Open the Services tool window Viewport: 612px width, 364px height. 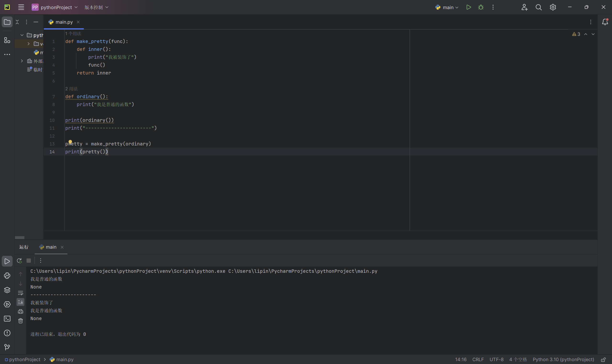tap(7, 304)
